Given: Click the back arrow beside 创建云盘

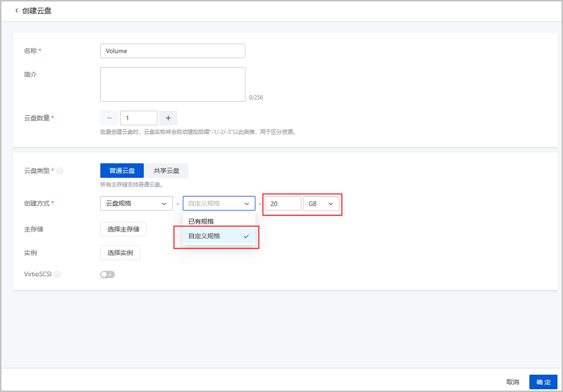Looking at the screenshot, I should [17, 11].
